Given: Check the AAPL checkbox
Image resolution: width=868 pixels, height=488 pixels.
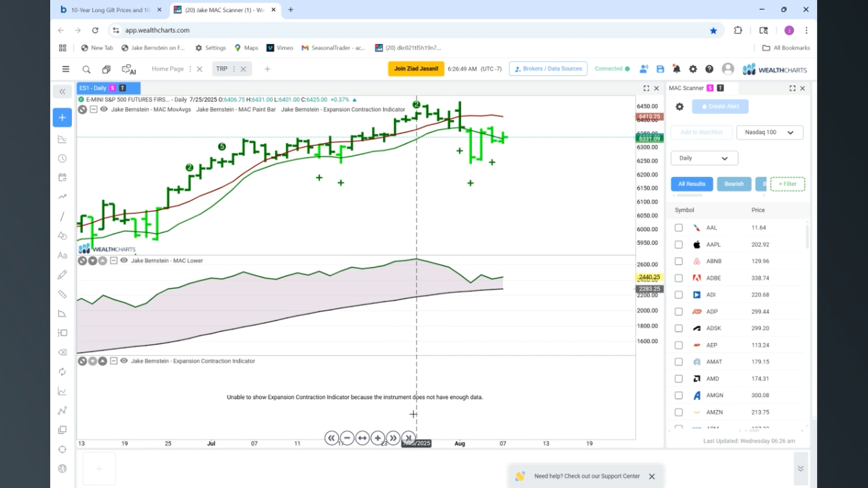Looking at the screenshot, I should coord(679,244).
